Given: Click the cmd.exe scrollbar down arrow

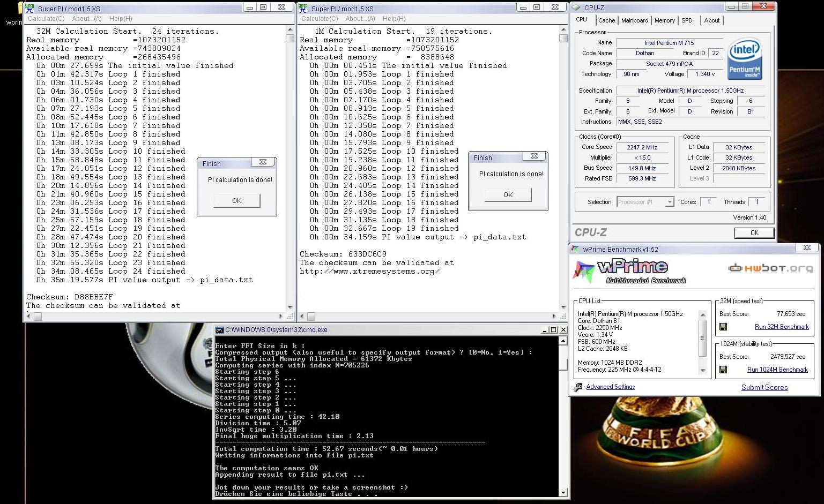Looking at the screenshot, I should pos(563,492).
